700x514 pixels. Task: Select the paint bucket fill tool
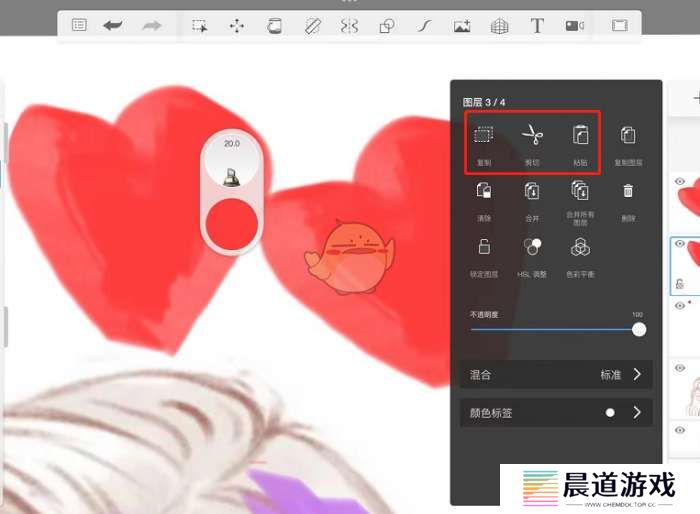coord(274,26)
